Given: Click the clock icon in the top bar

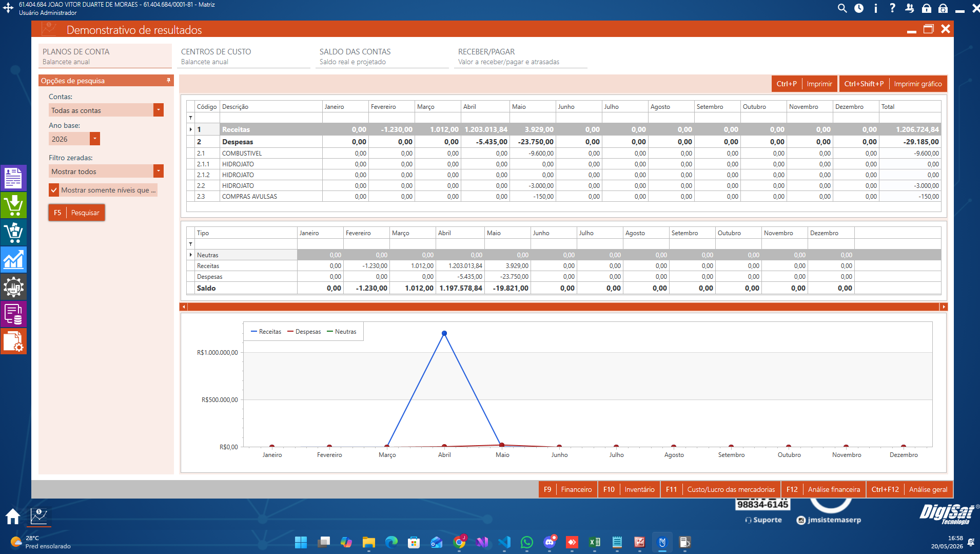Looking at the screenshot, I should [x=859, y=8].
